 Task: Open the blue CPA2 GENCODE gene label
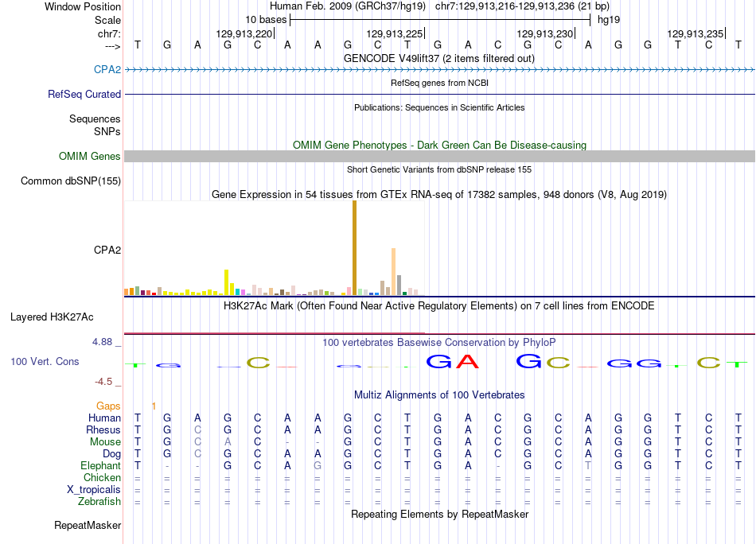pos(107,69)
